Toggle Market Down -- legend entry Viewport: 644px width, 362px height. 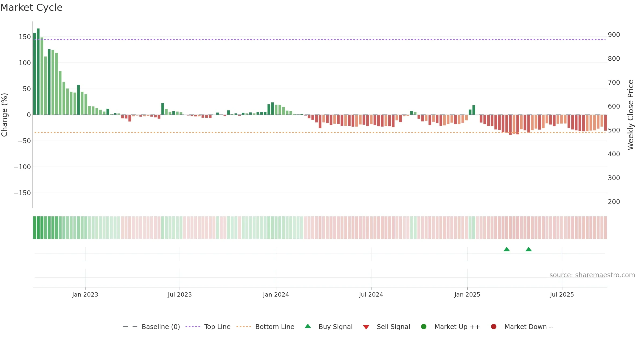click(522, 327)
